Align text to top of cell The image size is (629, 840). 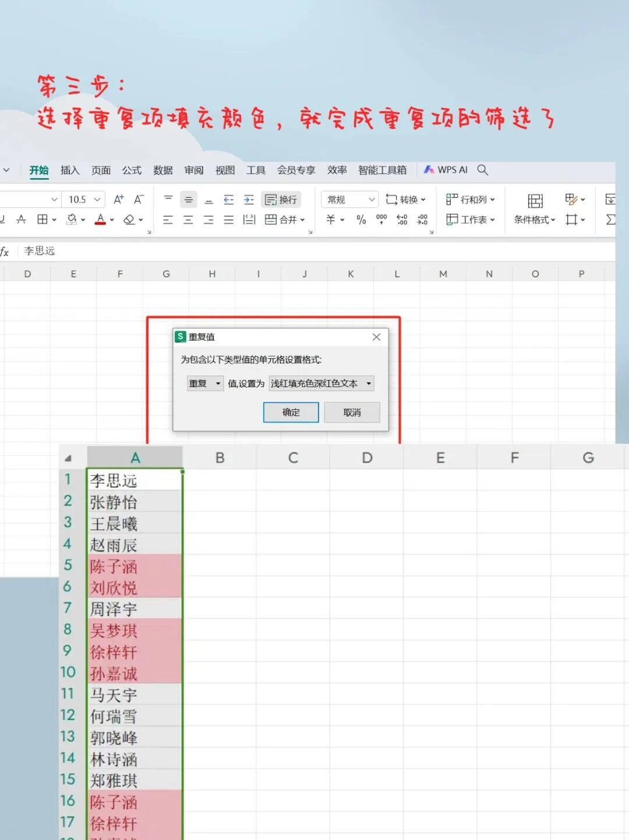click(x=168, y=199)
